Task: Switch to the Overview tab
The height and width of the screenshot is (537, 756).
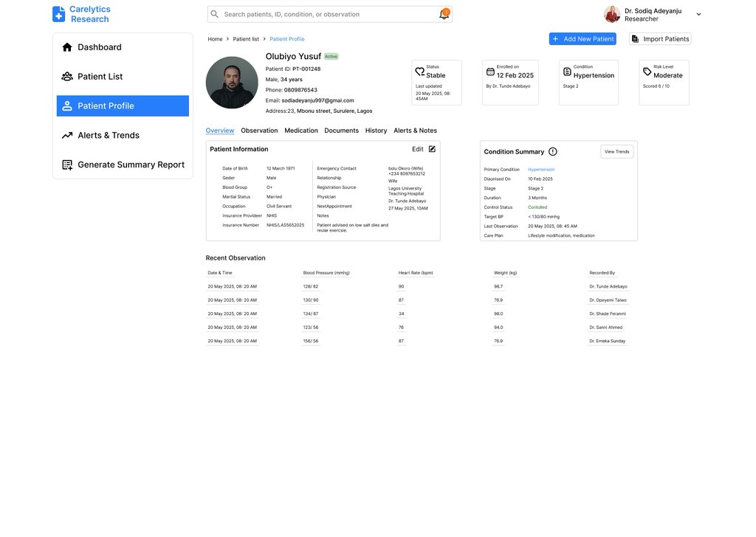Action: (x=220, y=131)
